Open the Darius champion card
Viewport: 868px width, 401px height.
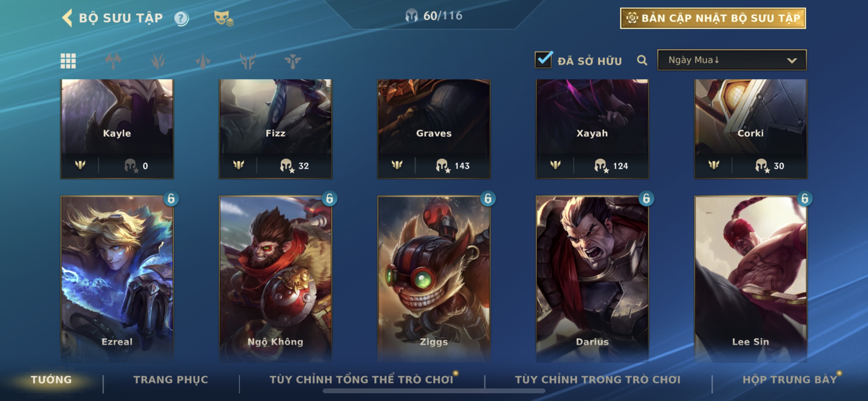click(592, 279)
